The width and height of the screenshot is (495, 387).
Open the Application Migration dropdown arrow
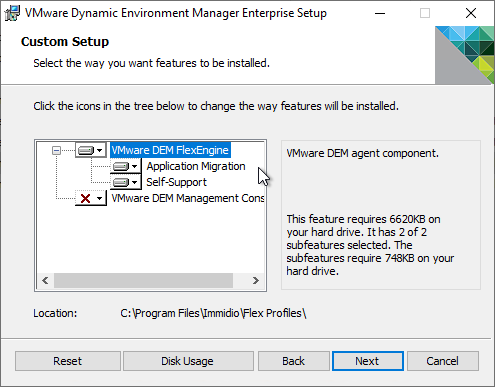coord(135,166)
